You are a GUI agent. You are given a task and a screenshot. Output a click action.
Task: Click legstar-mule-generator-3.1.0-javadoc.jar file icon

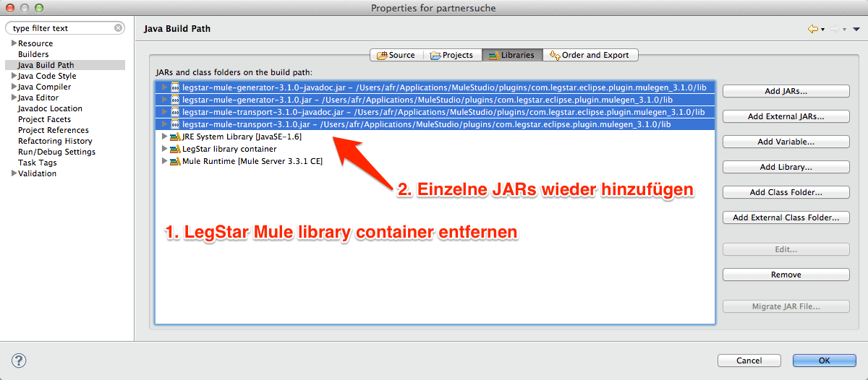(175, 87)
